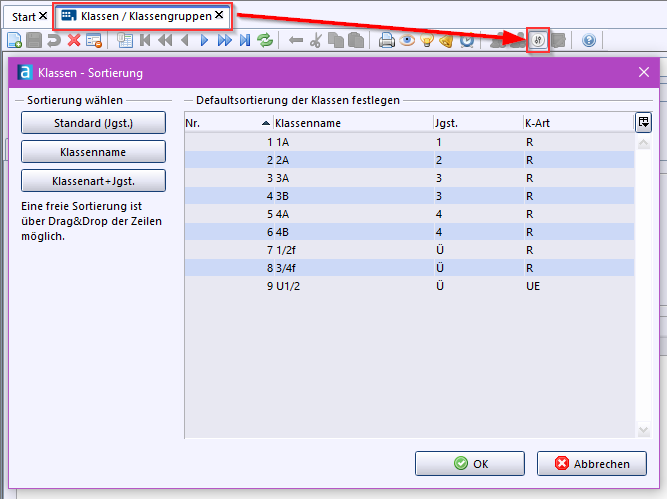
Task: Click the scissors cut icon
Action: [x=316, y=40]
